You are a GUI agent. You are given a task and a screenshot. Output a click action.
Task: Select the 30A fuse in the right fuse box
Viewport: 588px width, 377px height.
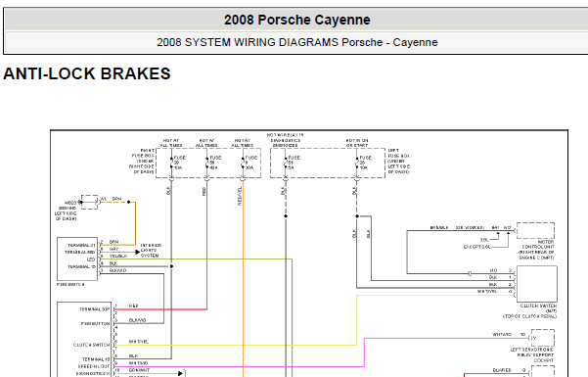click(249, 163)
